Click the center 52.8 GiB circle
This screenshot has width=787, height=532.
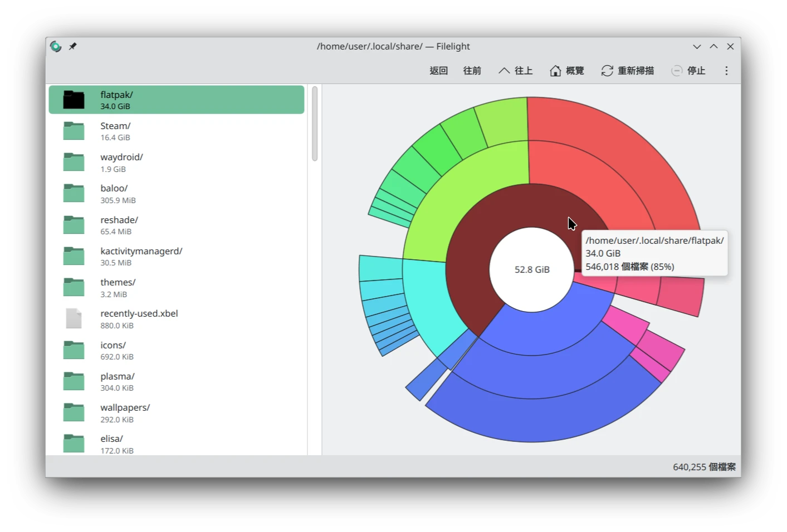[532, 269]
